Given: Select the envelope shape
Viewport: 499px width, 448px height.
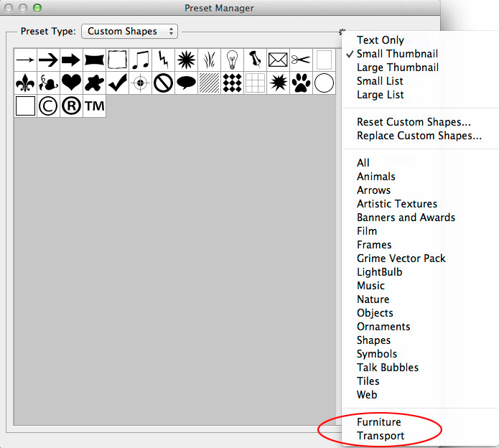Looking at the screenshot, I should [278, 60].
